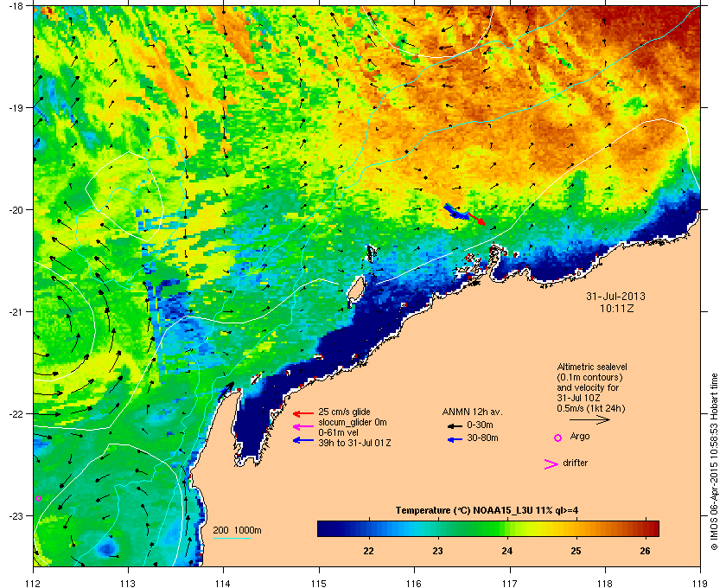Click the colorbar tick label 24
Image resolution: width=726 pixels, height=588 pixels.
(x=507, y=551)
